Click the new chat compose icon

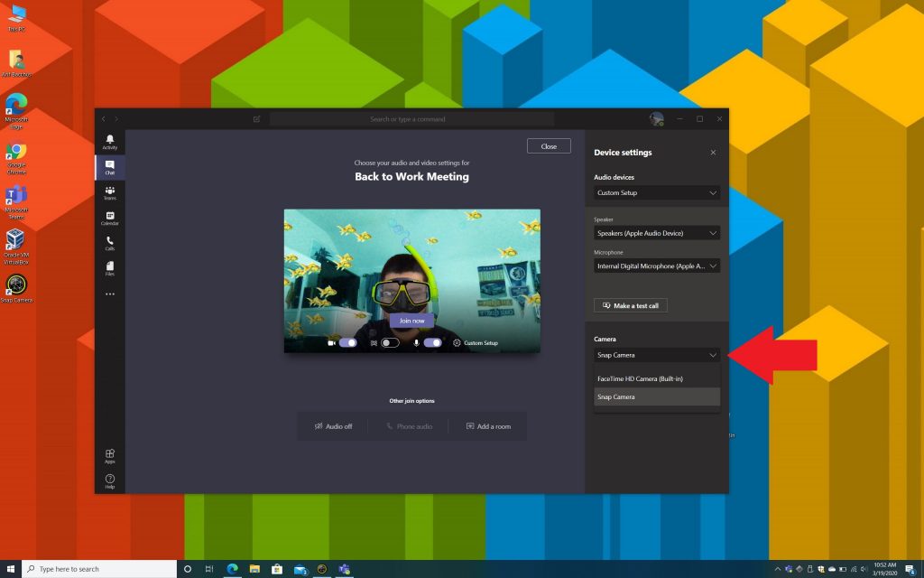coord(256,119)
